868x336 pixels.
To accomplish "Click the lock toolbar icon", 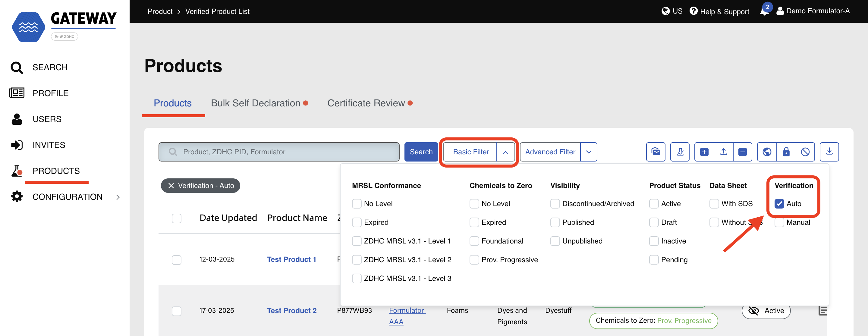I will pos(786,152).
